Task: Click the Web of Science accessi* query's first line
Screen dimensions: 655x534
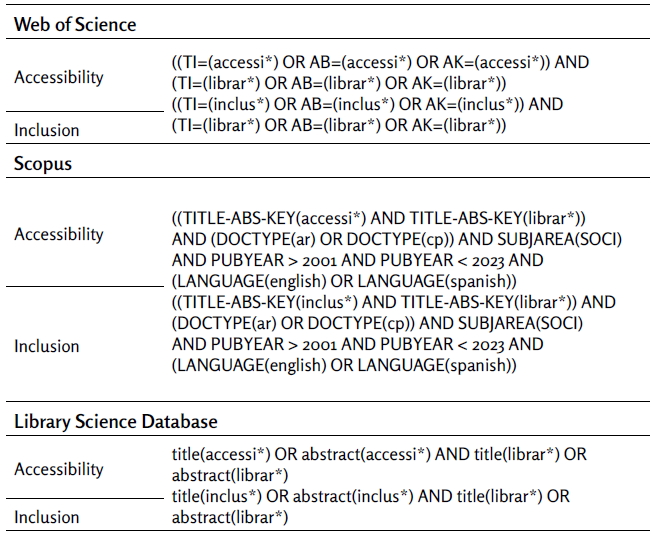Action: (380, 62)
